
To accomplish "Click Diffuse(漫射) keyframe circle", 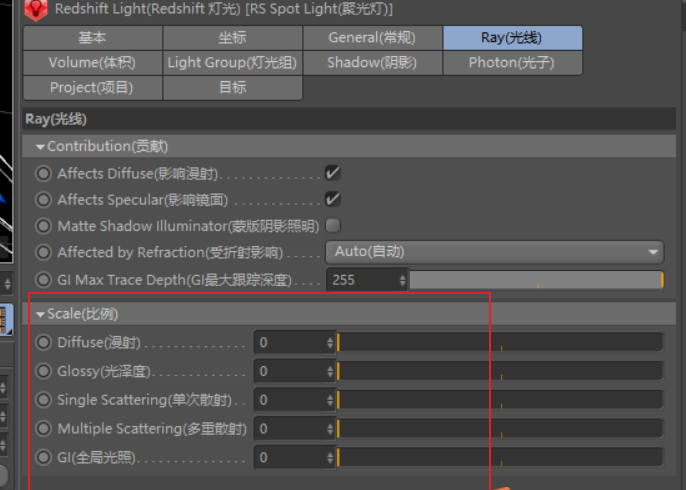I will (x=43, y=342).
